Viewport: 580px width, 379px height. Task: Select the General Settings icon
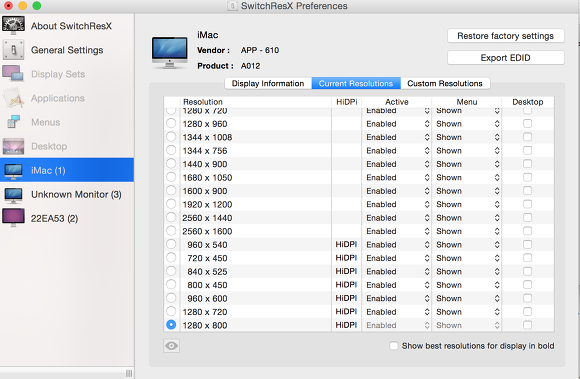click(14, 50)
